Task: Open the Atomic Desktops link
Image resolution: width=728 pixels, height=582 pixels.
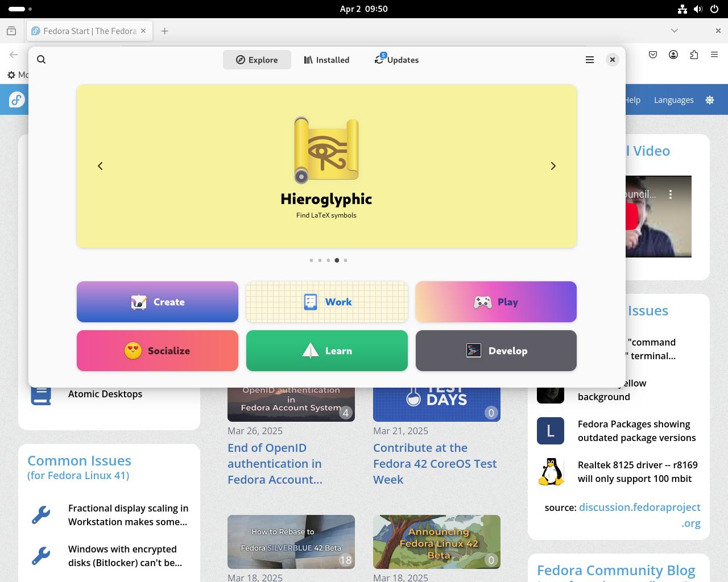Action: coord(105,394)
